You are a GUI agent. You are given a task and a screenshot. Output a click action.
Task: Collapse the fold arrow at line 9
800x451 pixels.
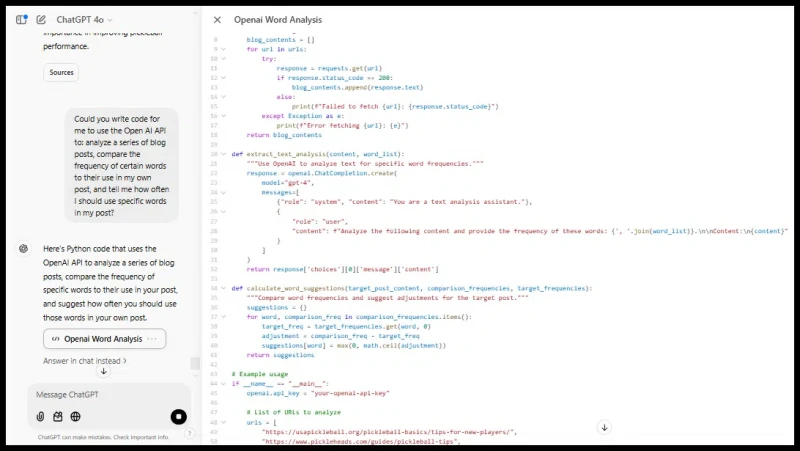(x=223, y=49)
